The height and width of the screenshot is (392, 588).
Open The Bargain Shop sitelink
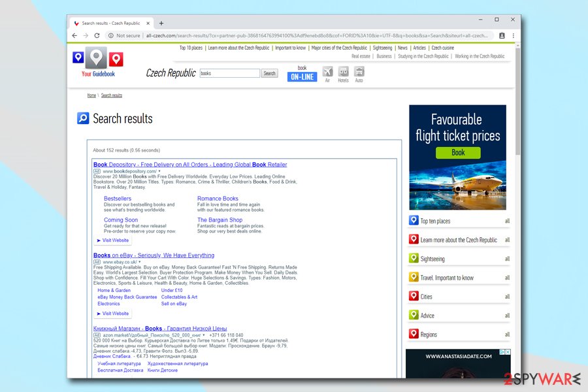point(220,220)
